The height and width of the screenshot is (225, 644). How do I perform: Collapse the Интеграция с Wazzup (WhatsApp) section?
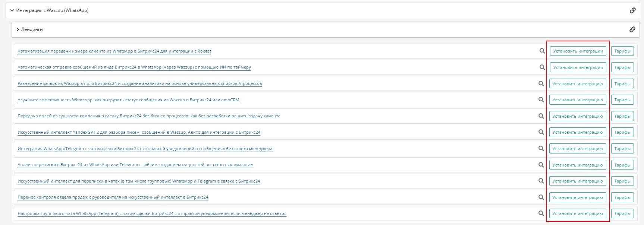pos(12,10)
